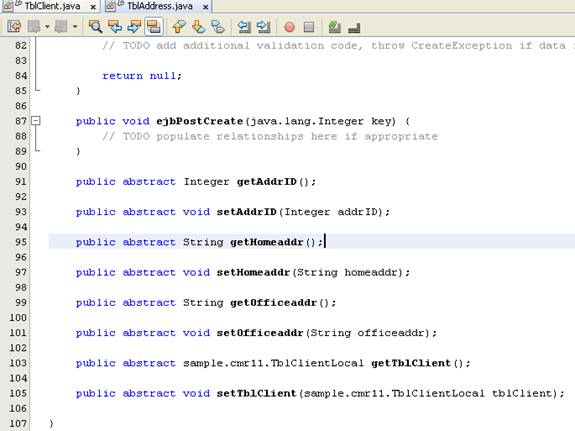Click the 'addrID' parameter on line 93
The width and height of the screenshot is (575, 431).
[357, 212]
